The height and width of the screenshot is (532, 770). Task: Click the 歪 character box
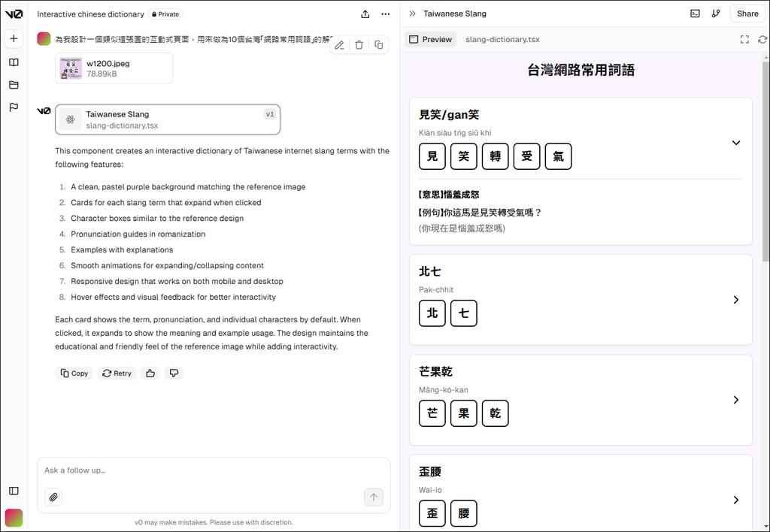(432, 513)
